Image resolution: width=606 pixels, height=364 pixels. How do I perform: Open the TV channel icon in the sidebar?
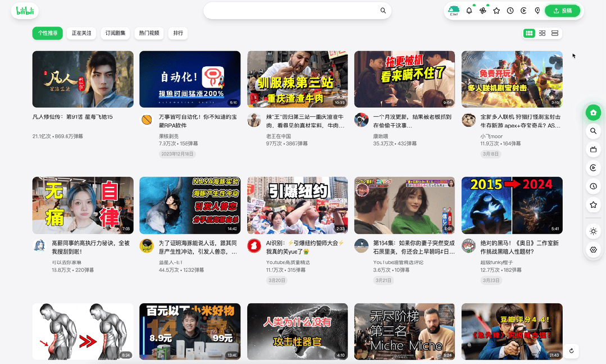593,149
